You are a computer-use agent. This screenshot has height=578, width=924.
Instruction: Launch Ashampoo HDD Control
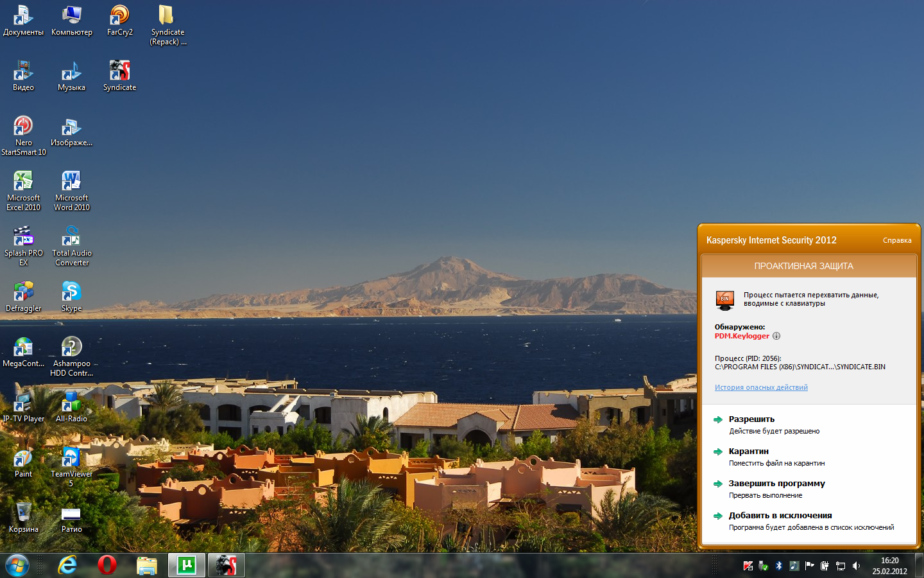tap(71, 356)
